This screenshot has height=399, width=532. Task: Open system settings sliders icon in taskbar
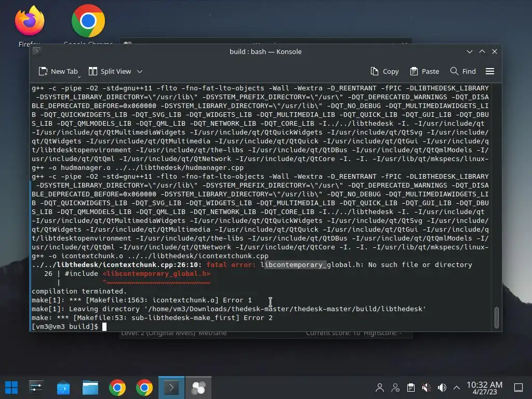point(36,388)
